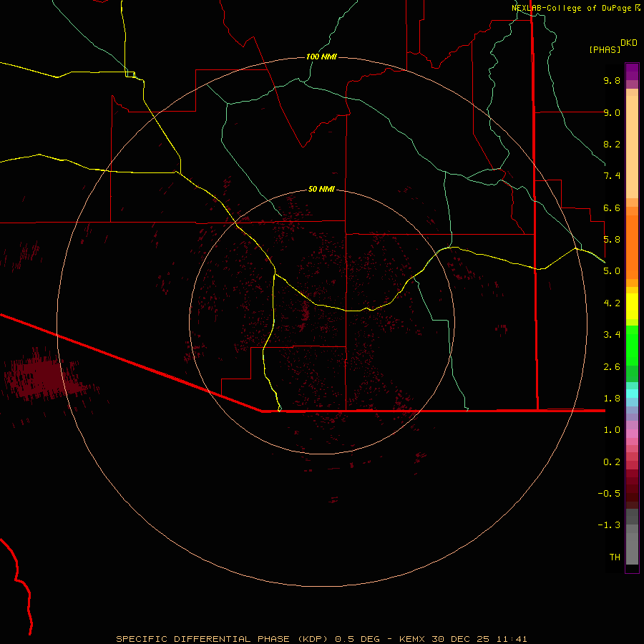Click the 2.6 scale value
Screen dimensions: 644x644
pos(612,367)
